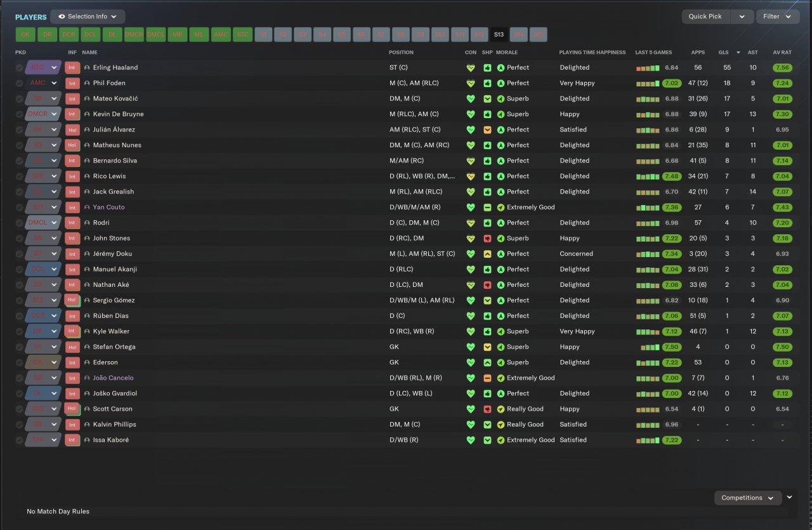Click the morale icon for Jack Grealish
812x530 pixels.
pyautogui.click(x=501, y=192)
